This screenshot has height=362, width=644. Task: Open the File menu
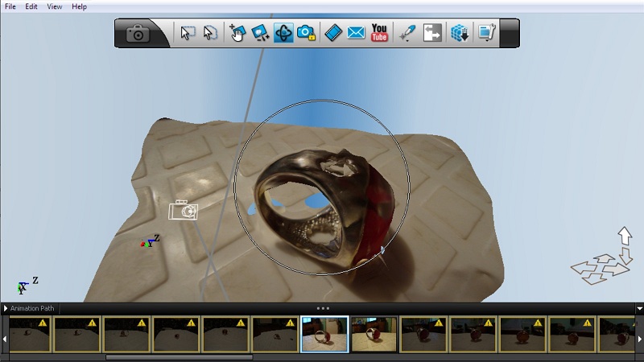pos(10,6)
